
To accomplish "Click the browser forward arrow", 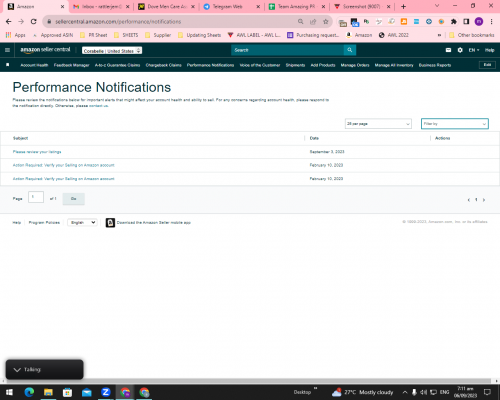I will click(21, 22).
